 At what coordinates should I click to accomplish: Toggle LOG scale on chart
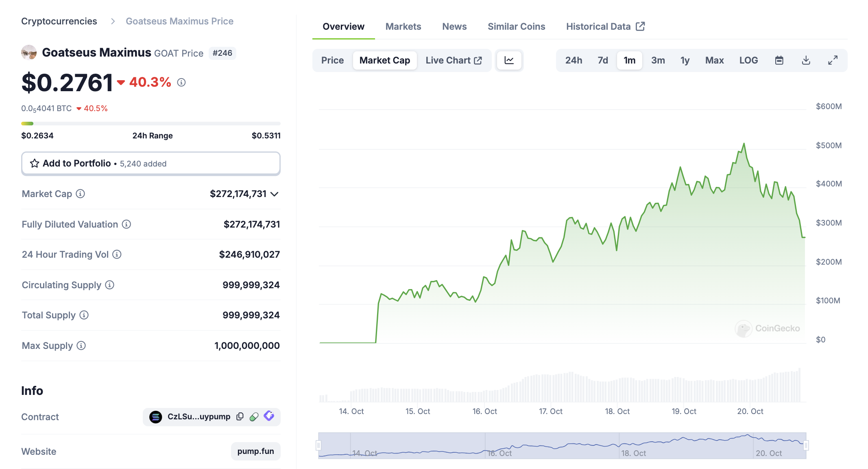[748, 60]
